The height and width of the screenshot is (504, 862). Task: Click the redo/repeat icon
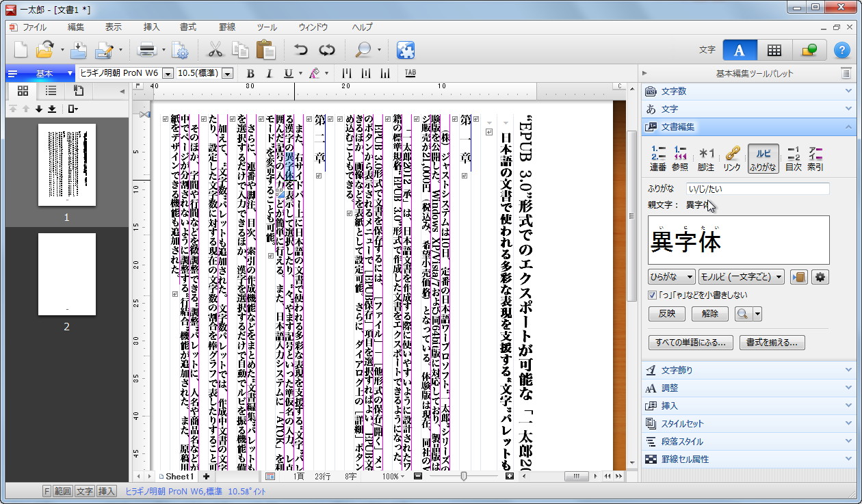[327, 50]
